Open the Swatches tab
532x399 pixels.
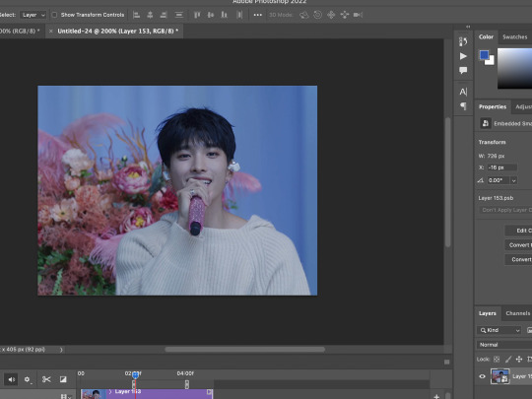[514, 37]
